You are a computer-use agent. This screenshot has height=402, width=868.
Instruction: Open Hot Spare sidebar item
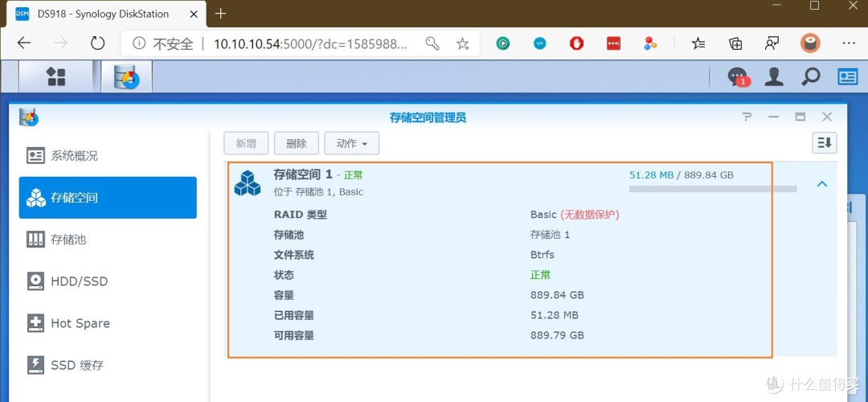108,323
